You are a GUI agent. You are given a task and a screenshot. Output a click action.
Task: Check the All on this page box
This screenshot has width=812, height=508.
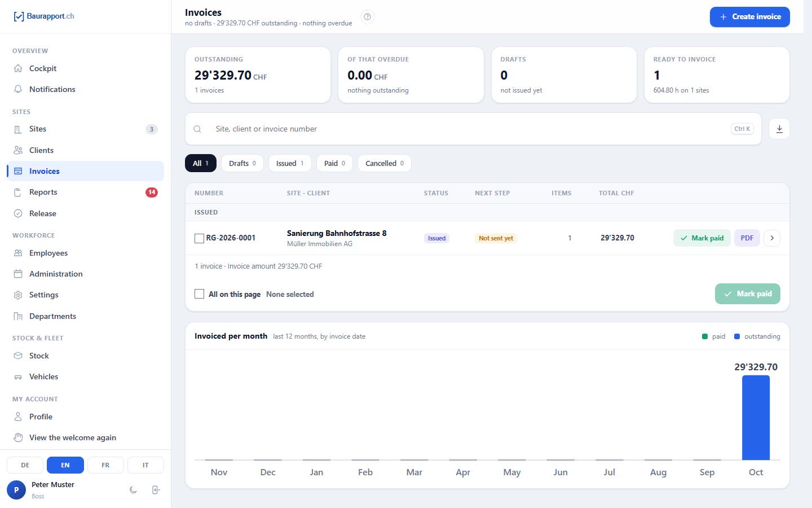click(x=199, y=294)
